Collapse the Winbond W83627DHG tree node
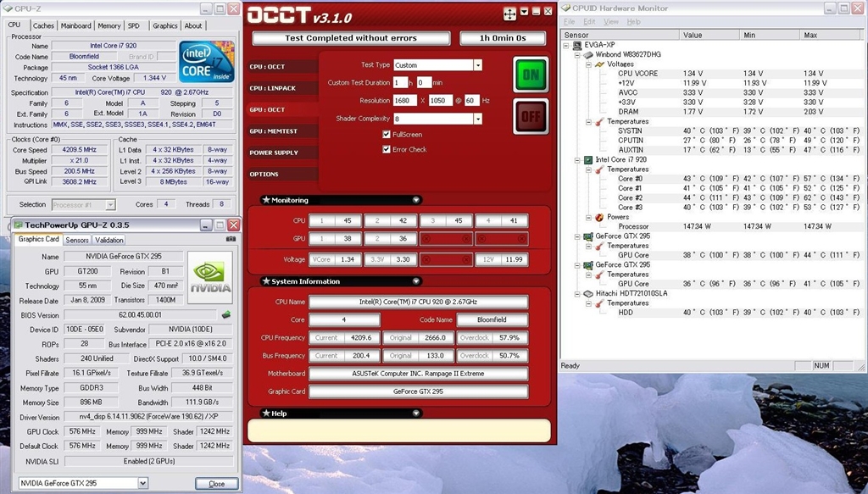 (577, 54)
